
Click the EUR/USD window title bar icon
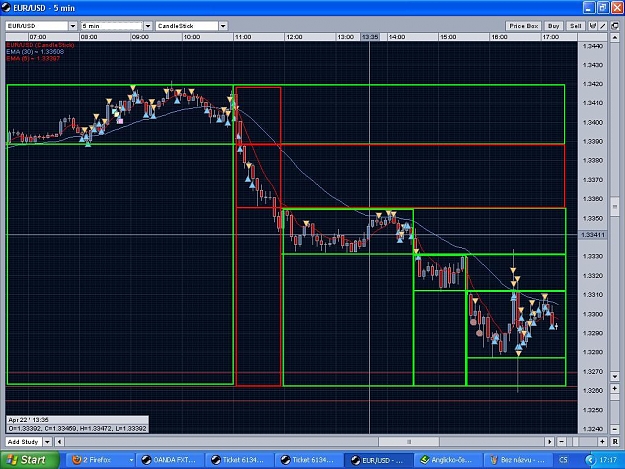(6, 8)
